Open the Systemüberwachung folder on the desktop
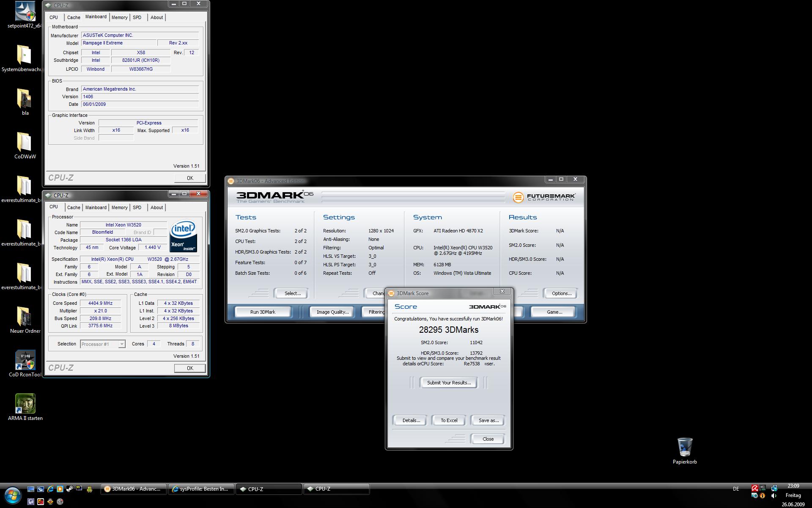 click(x=22, y=58)
